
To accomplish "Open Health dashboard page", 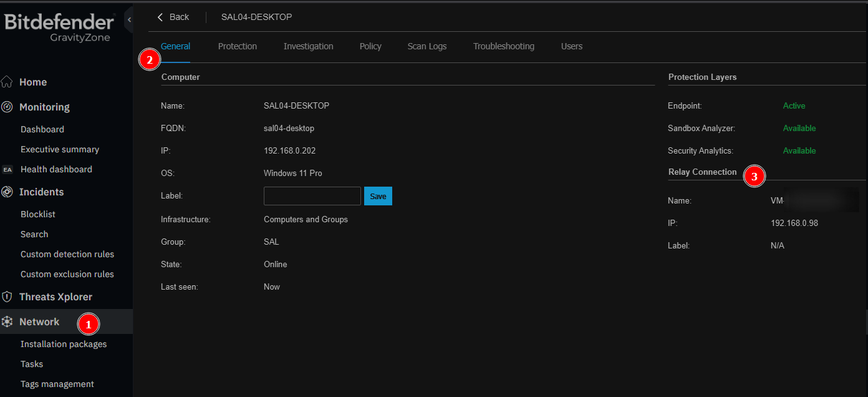I will (56, 169).
